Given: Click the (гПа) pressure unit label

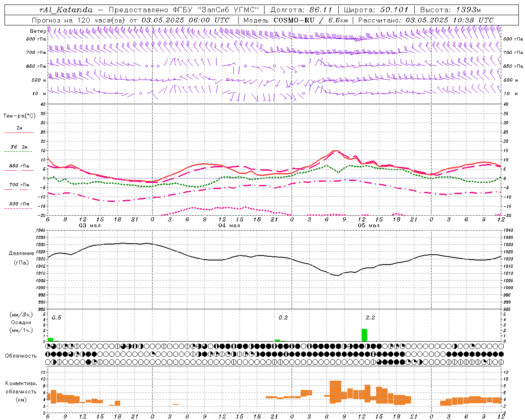Looking at the screenshot, I should tap(21, 263).
